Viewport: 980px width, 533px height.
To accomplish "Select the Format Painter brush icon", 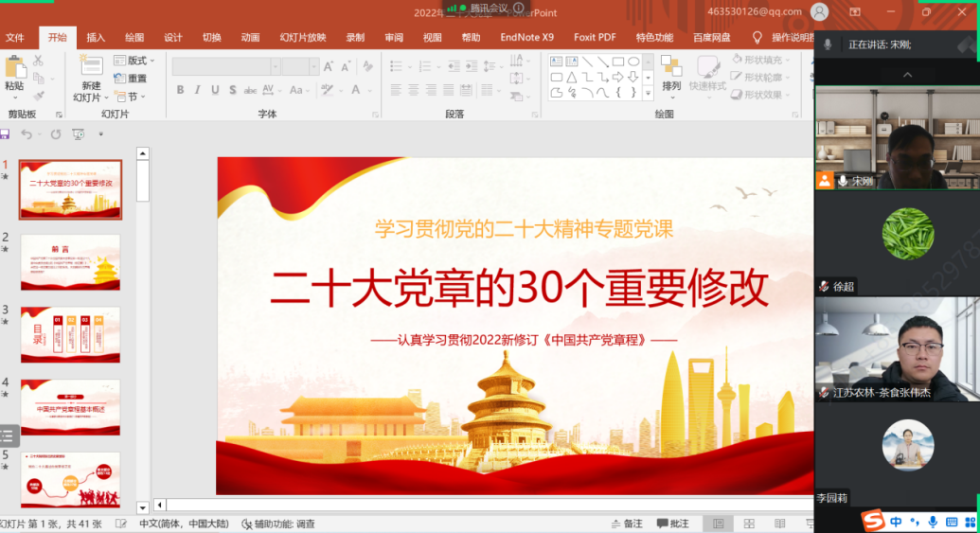I will pos(39,96).
